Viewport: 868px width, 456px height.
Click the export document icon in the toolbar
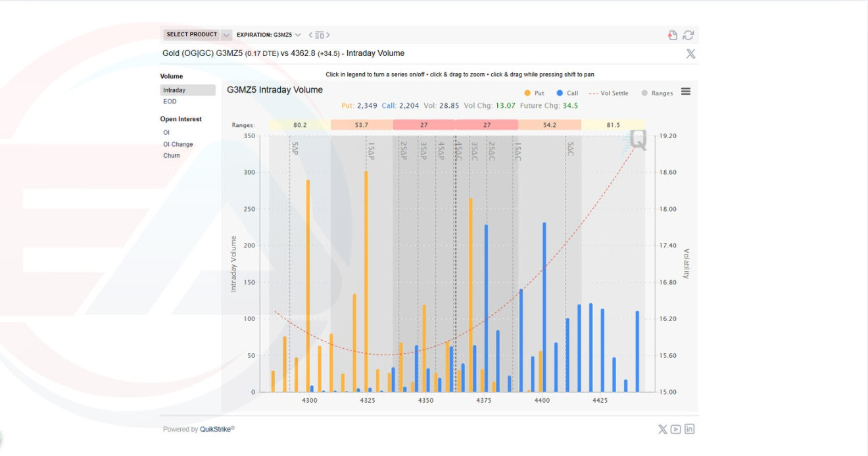coord(672,34)
